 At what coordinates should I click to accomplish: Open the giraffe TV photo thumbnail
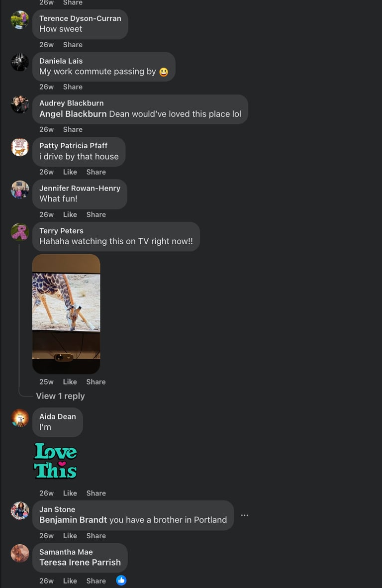pos(66,314)
